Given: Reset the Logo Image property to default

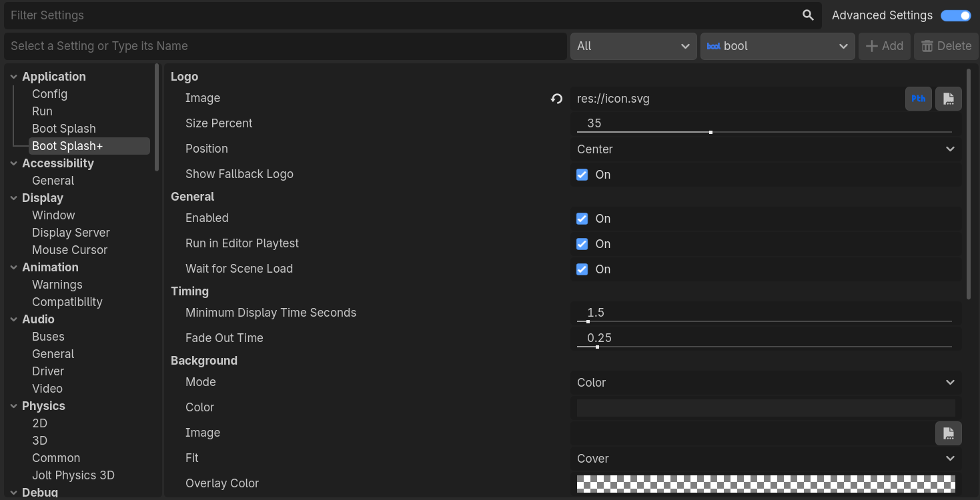Looking at the screenshot, I should point(556,99).
